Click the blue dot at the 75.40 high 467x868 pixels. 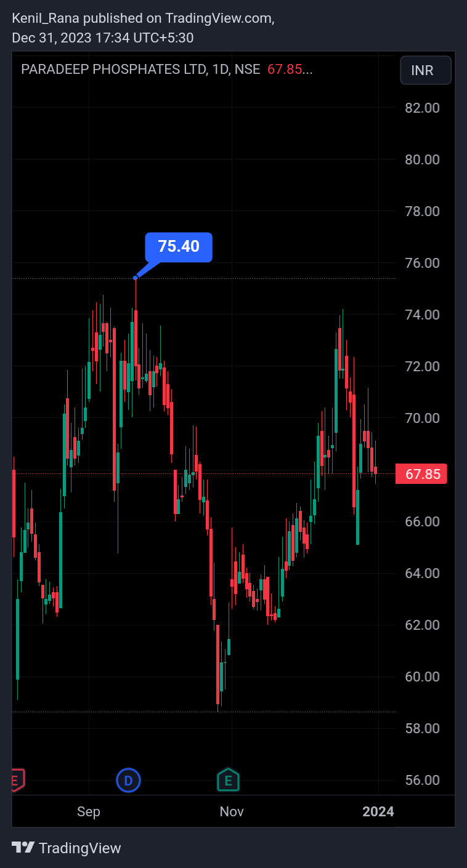[136, 278]
